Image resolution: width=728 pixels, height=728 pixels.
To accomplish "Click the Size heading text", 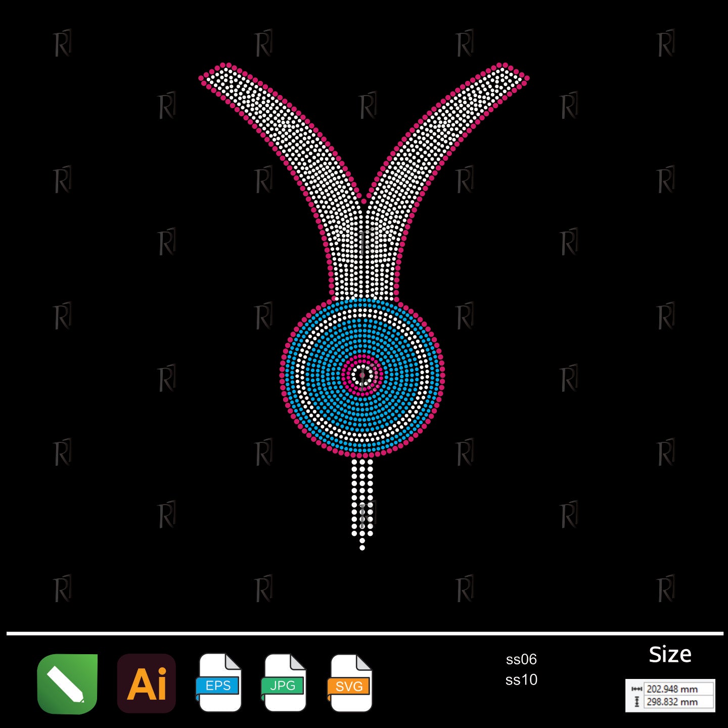I will click(670, 655).
